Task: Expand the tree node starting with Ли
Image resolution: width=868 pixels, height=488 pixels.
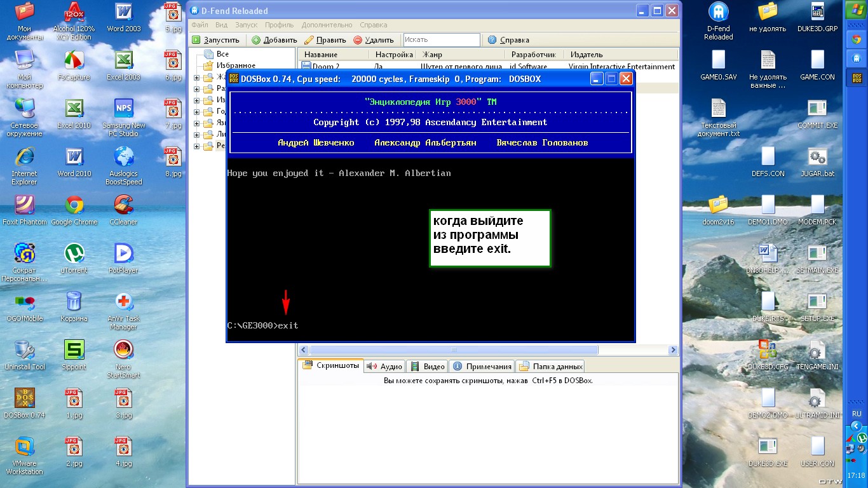Action: (x=197, y=135)
